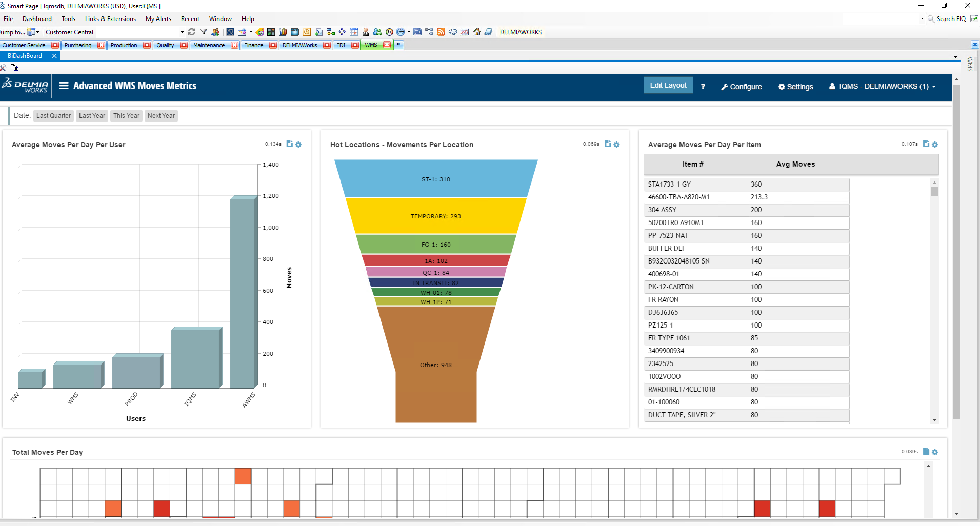Expand the IQMS - DELMIAWORKS user dropdown
This screenshot has height=526, width=980.
coord(934,87)
